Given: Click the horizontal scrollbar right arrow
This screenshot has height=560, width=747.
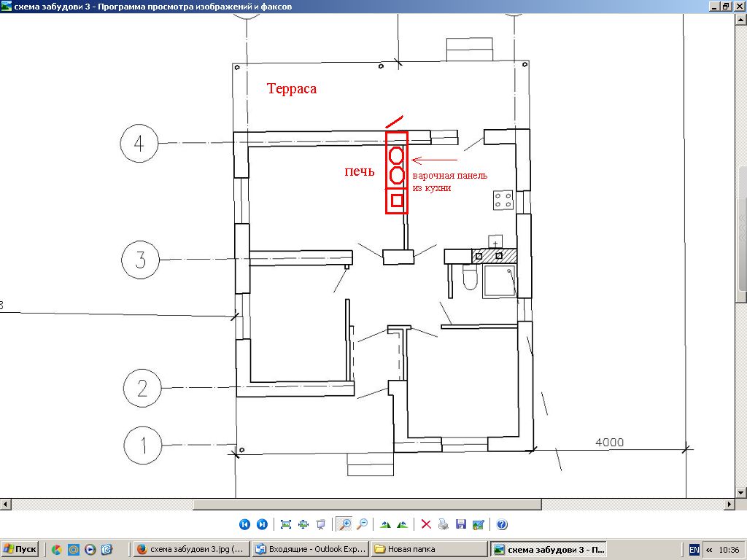Looking at the screenshot, I should (729, 504).
